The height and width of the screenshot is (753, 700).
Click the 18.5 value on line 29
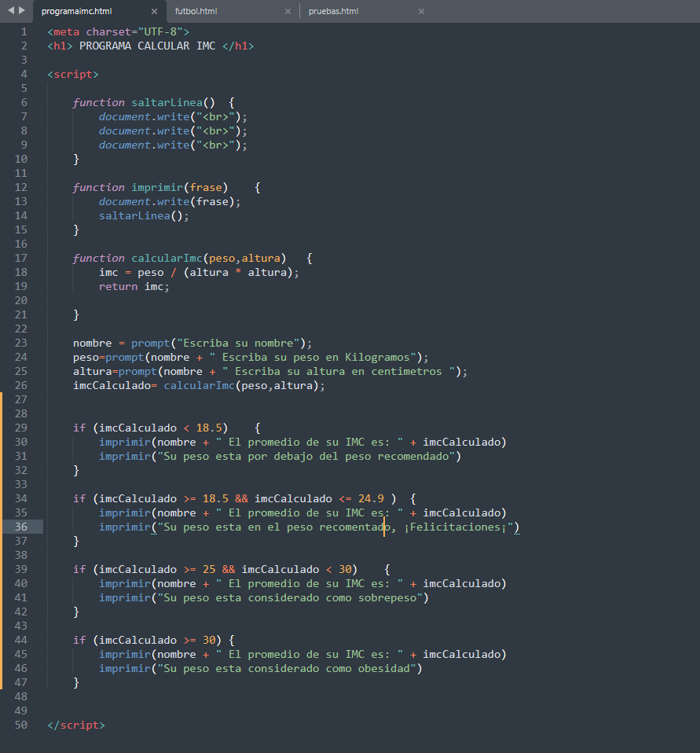click(x=209, y=428)
